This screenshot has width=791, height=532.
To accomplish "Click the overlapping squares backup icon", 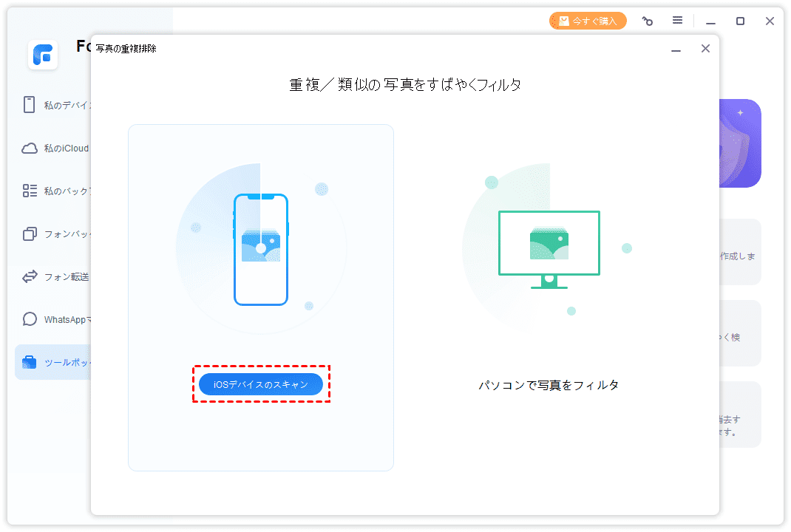I will 30,233.
